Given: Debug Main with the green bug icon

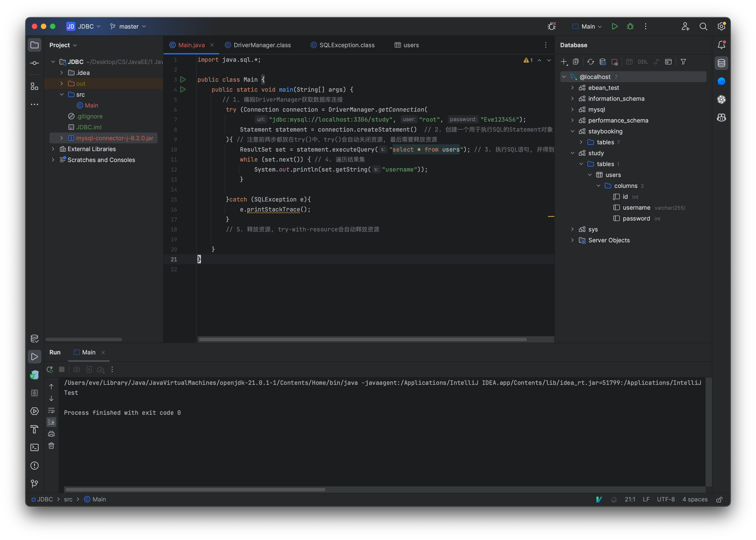Looking at the screenshot, I should click(630, 26).
